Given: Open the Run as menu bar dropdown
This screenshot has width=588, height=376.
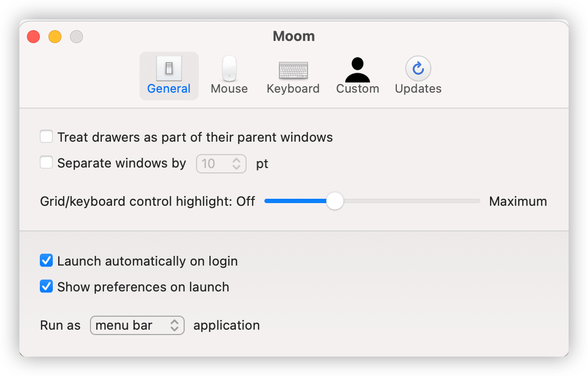Looking at the screenshot, I should coord(137,325).
